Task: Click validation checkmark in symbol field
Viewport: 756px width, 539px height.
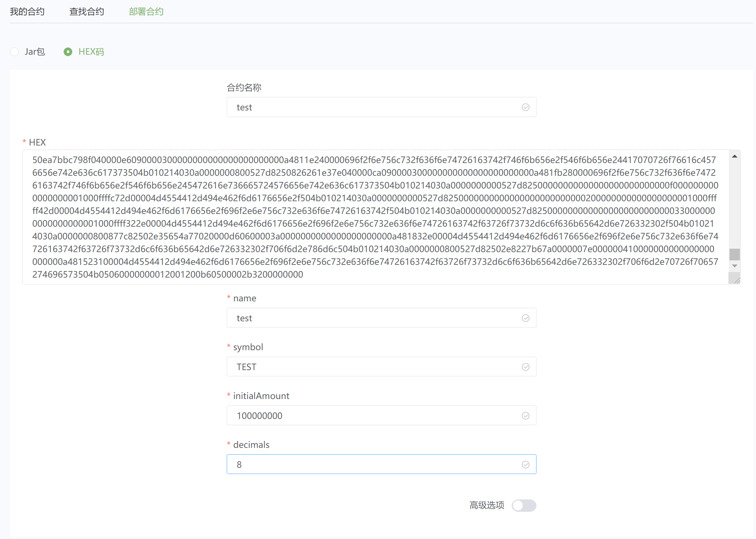Action: [x=525, y=367]
